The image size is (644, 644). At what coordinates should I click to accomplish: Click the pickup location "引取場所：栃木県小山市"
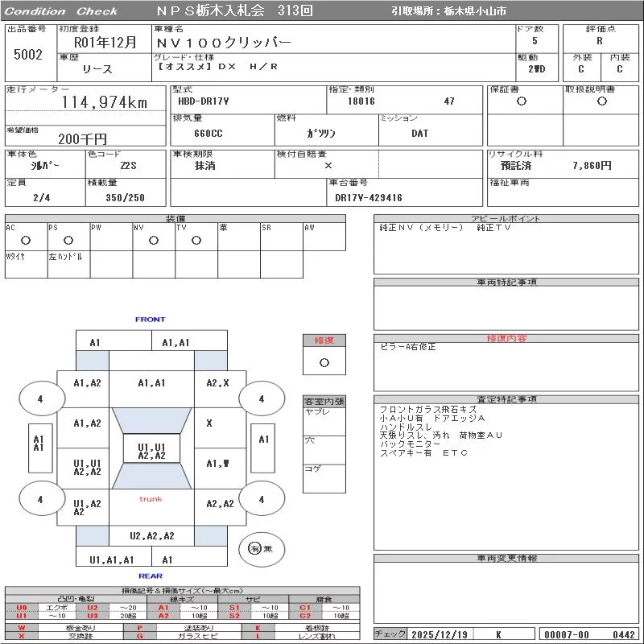448,11
